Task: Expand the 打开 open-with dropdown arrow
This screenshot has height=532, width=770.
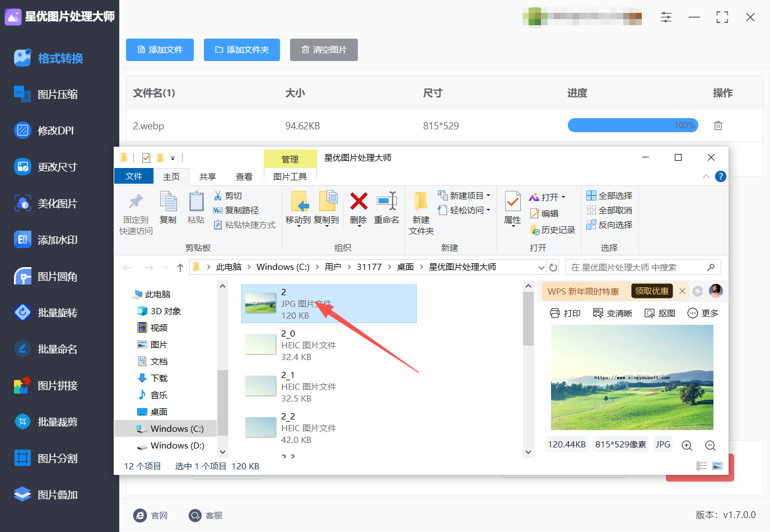Action: tap(563, 197)
